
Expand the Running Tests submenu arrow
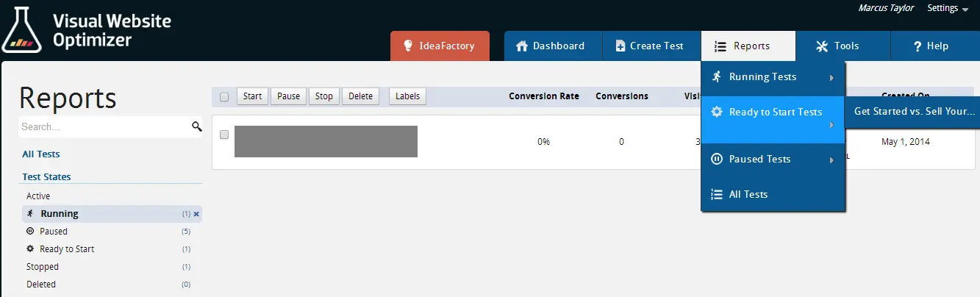[x=831, y=78]
